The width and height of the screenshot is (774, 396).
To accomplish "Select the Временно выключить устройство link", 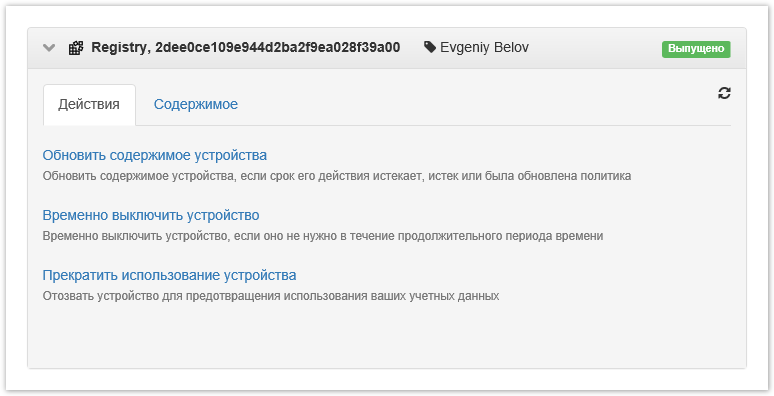I will point(151,215).
